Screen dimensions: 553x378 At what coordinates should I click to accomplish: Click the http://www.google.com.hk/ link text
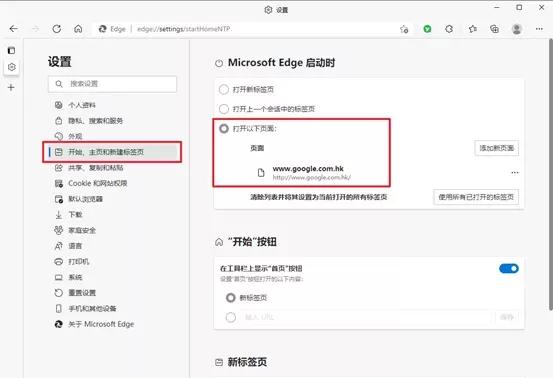(312, 177)
